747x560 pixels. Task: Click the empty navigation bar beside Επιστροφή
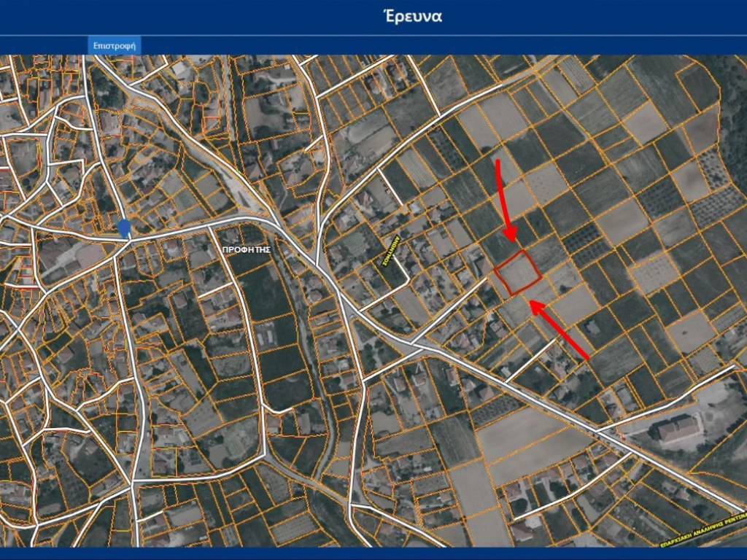438,45
